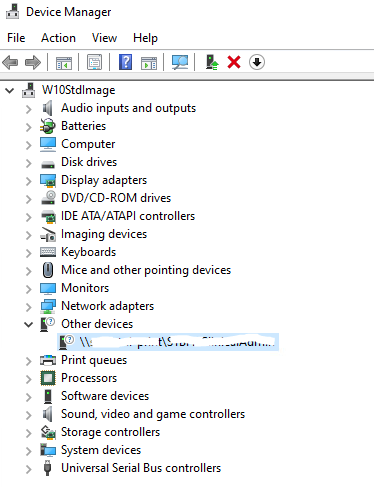
Task: Select the Keyboards label
Action: point(89,252)
